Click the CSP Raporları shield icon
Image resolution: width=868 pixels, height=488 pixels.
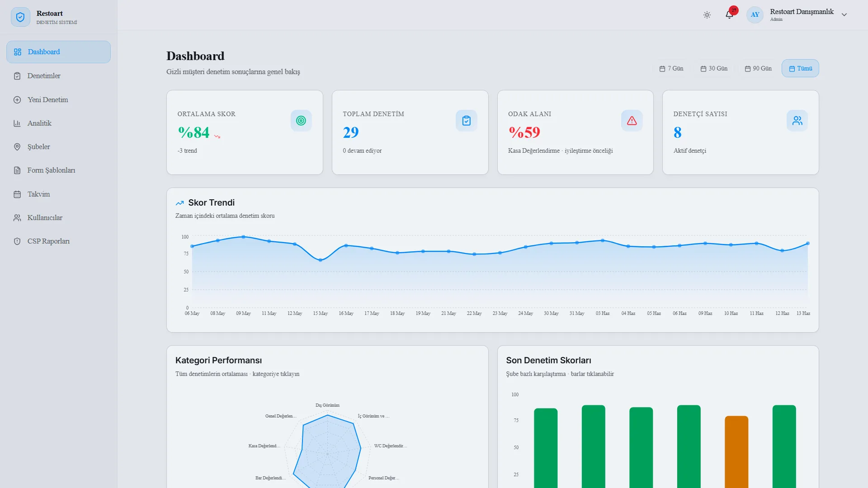(x=17, y=241)
